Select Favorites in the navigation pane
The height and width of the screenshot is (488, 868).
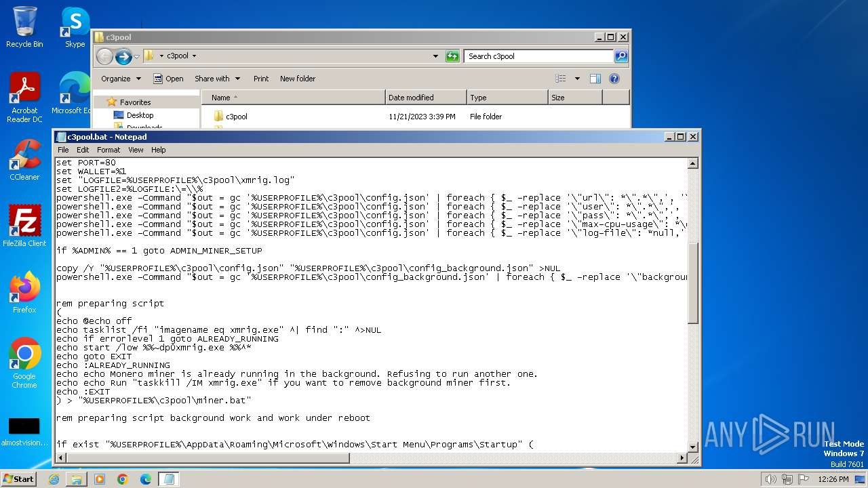[x=135, y=102]
